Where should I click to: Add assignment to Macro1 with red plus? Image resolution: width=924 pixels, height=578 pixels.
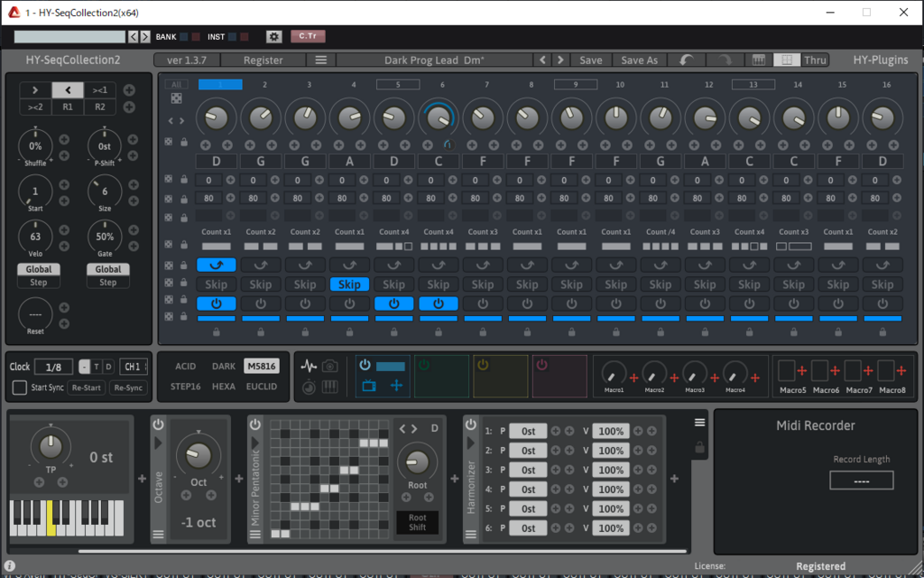634,378
